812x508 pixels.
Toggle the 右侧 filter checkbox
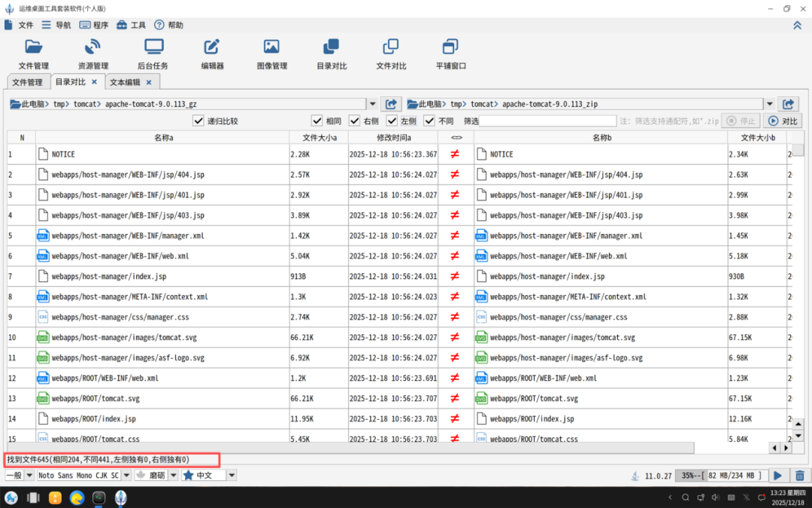(x=354, y=120)
